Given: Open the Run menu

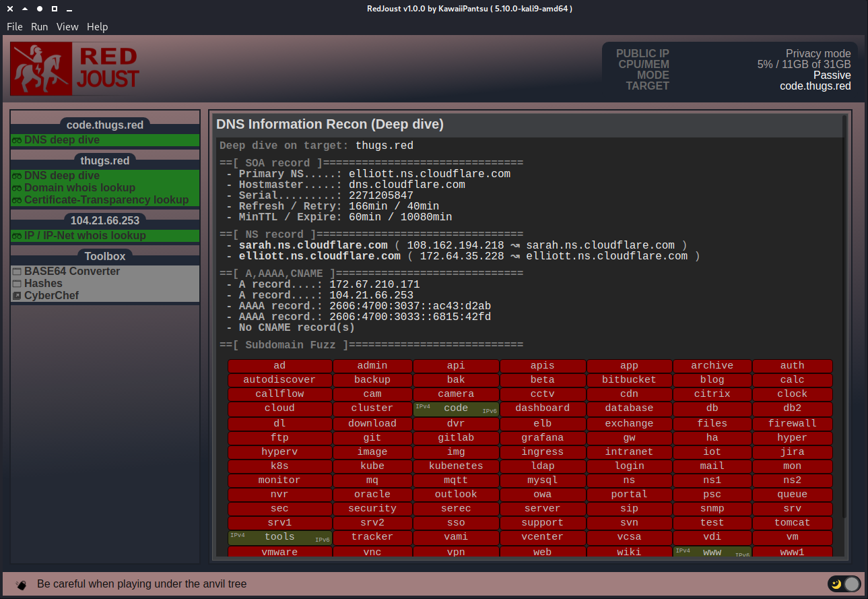Looking at the screenshot, I should (x=39, y=27).
